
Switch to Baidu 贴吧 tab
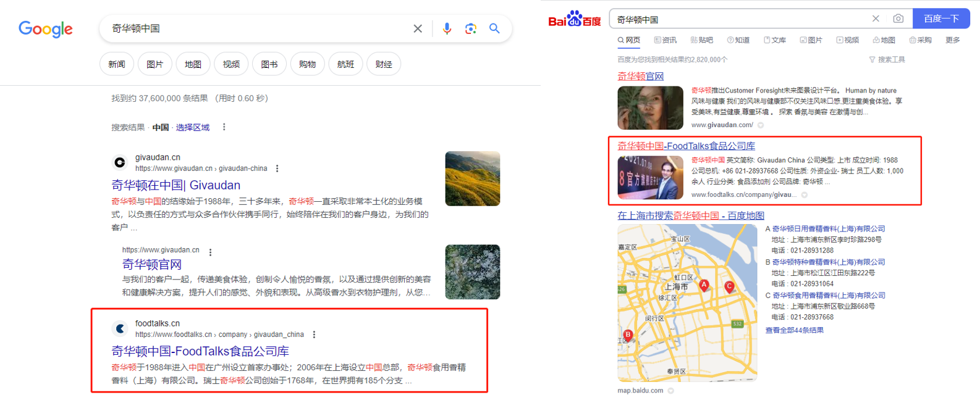(702, 40)
